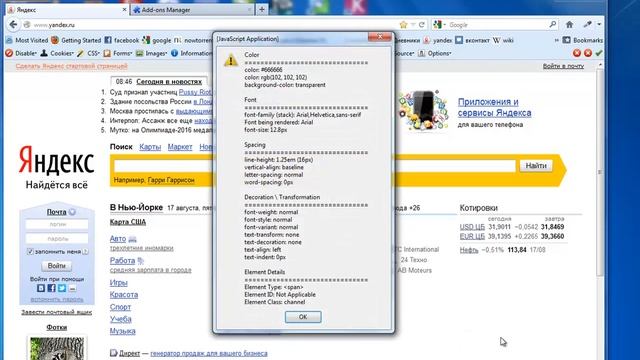
Task: Click Сделать Яндекс стартовой страницей link
Action: (x=71, y=66)
